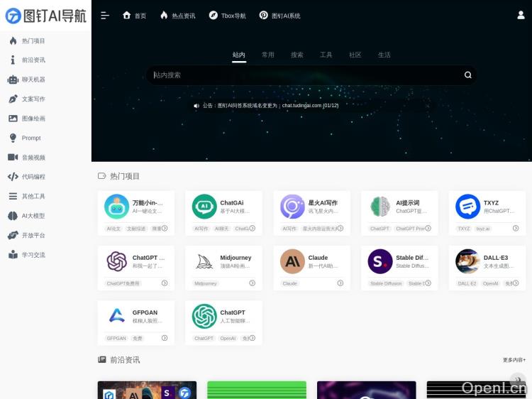
Task: Click the flame icon for 热门项目
Action: coord(13,40)
